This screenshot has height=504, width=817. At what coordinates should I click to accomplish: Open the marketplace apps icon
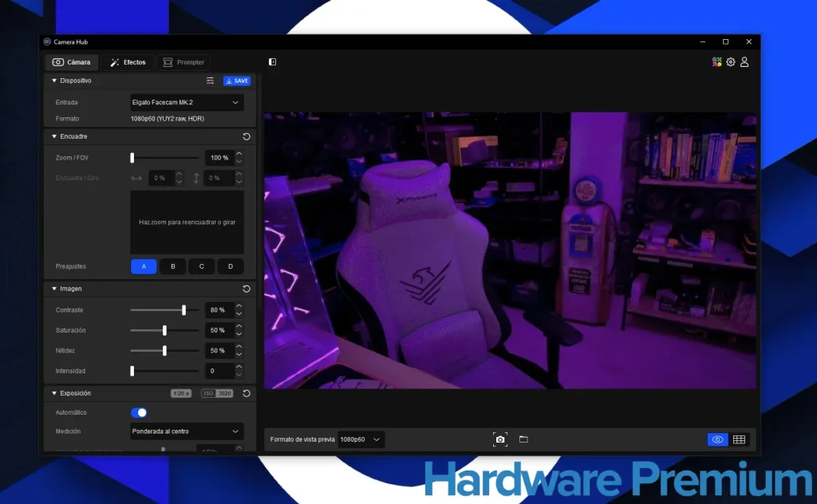pos(717,62)
